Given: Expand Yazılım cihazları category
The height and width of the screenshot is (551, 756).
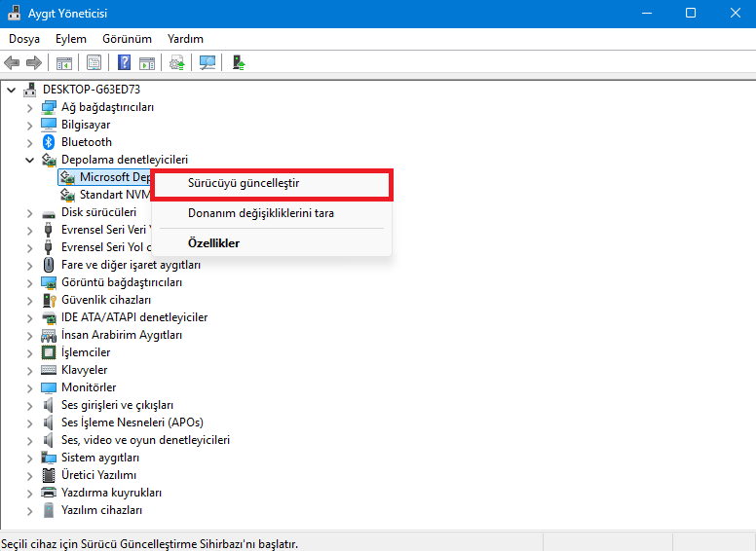Looking at the screenshot, I should pyautogui.click(x=30, y=510).
